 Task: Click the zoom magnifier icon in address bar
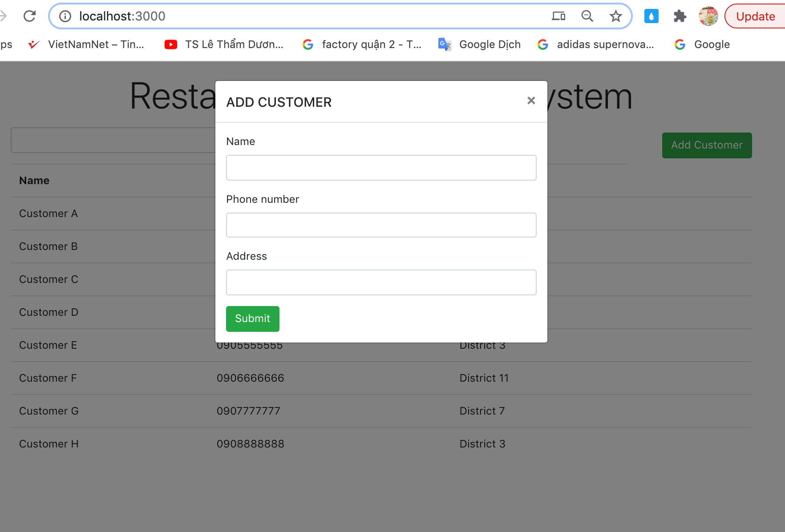click(x=587, y=16)
